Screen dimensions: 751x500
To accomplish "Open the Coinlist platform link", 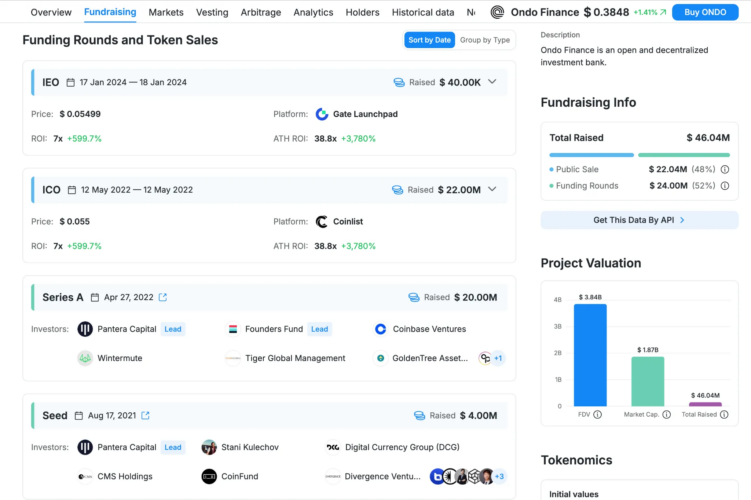I will pyautogui.click(x=348, y=221).
